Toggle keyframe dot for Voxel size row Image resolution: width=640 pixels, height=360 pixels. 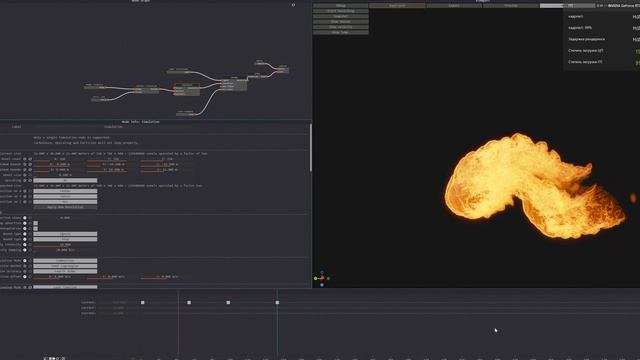[25, 175]
